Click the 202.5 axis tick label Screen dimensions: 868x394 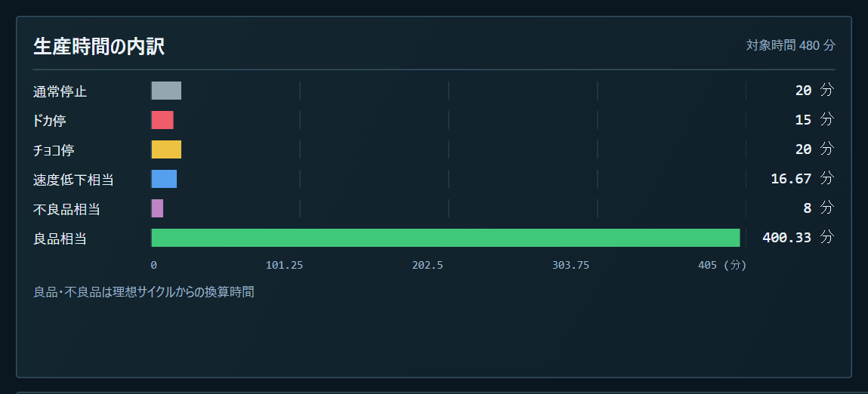click(x=428, y=265)
